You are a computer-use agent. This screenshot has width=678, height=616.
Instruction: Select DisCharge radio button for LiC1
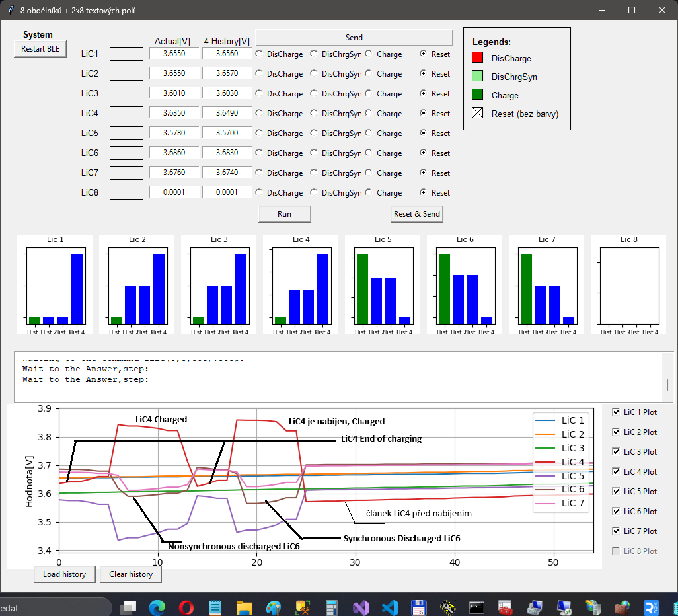tap(259, 54)
